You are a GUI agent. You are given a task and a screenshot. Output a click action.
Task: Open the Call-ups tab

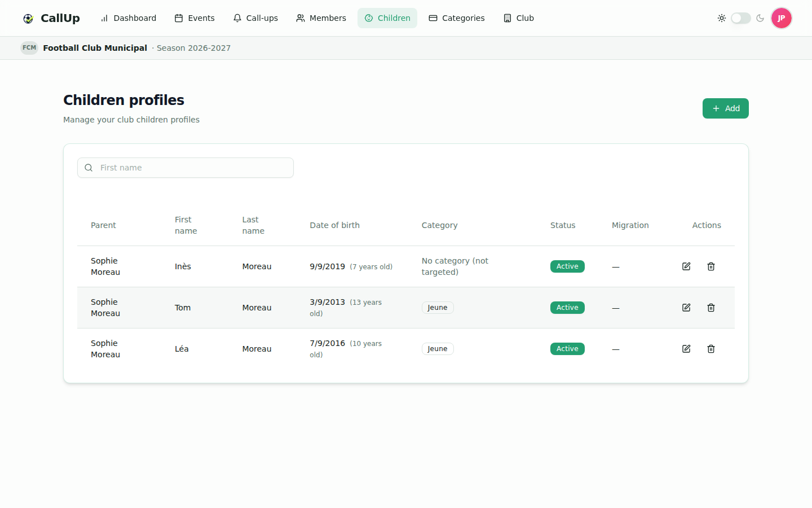tap(255, 18)
